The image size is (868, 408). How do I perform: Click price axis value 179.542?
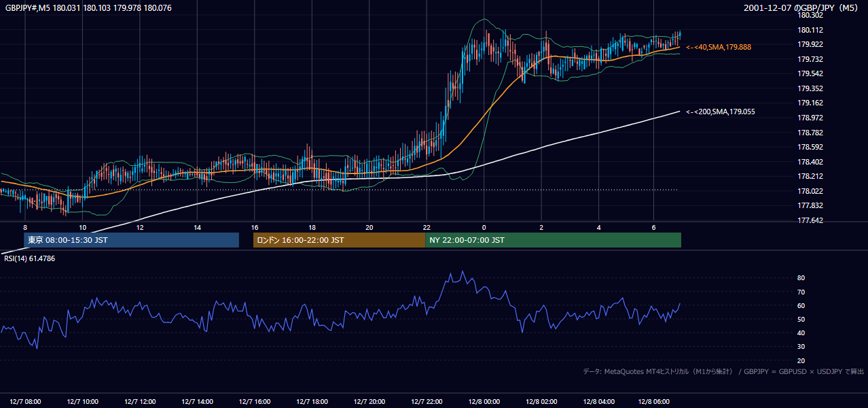click(810, 73)
